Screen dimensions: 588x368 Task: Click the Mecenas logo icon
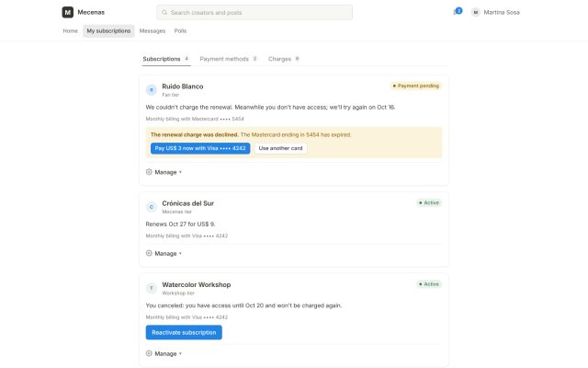pos(67,12)
